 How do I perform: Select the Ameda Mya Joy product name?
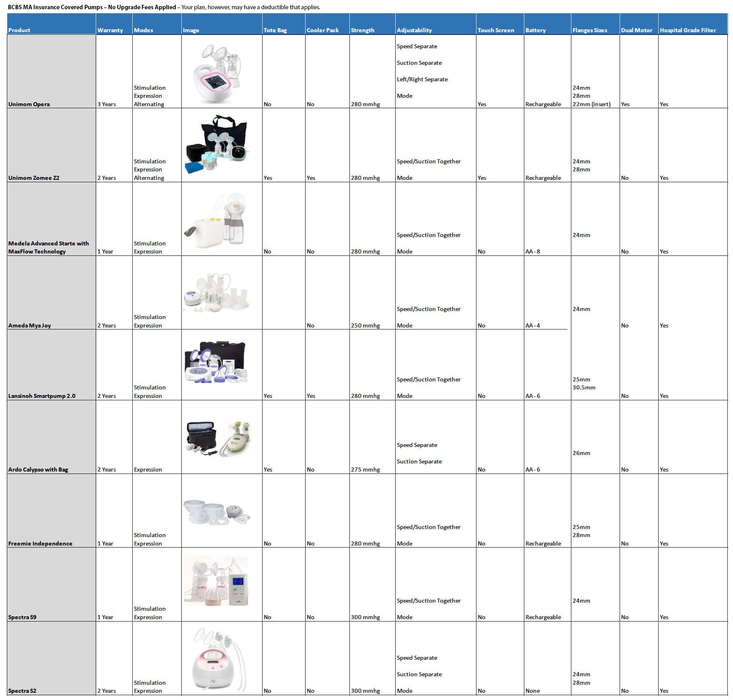tap(30, 325)
